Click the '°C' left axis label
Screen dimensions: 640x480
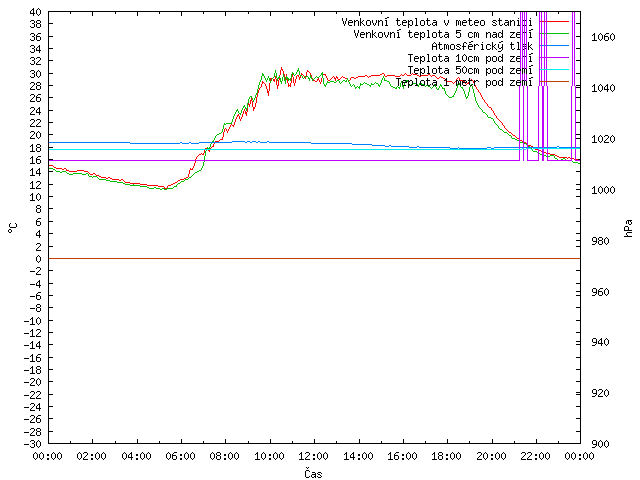pos(13,228)
